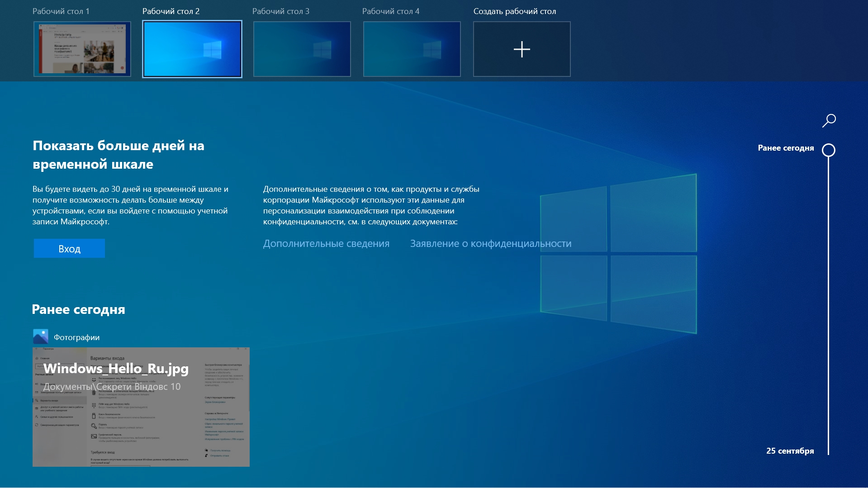Viewport: 868px width, 488px height.
Task: Click heading Показать больше дней на временной шкале
Action: tap(119, 155)
